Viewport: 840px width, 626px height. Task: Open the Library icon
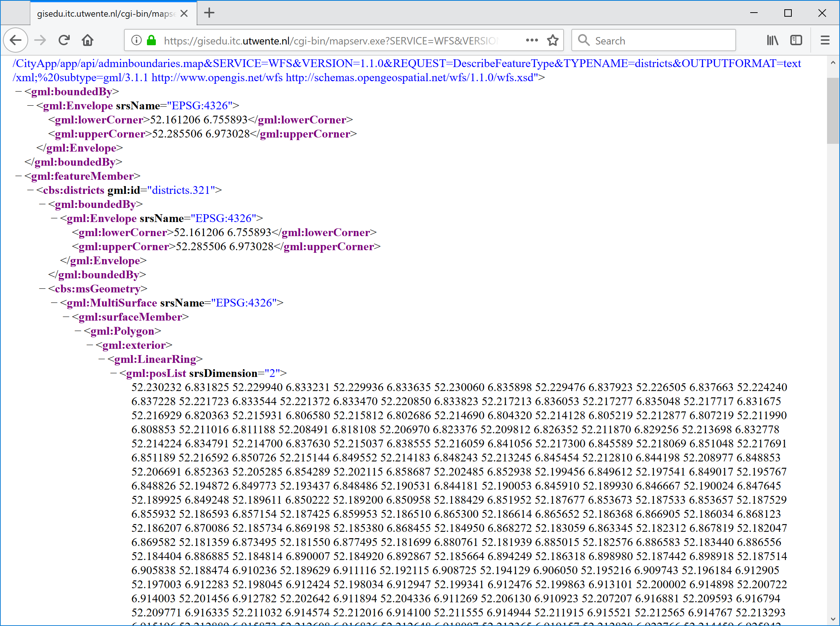pyautogui.click(x=772, y=40)
